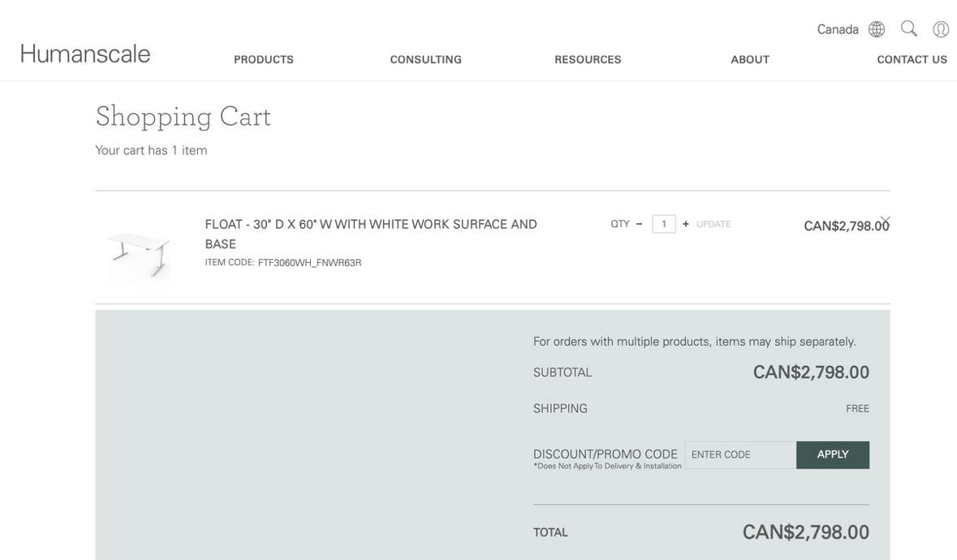
Task: Click the item code FTF3060WH_FNWR63R text
Action: click(309, 263)
